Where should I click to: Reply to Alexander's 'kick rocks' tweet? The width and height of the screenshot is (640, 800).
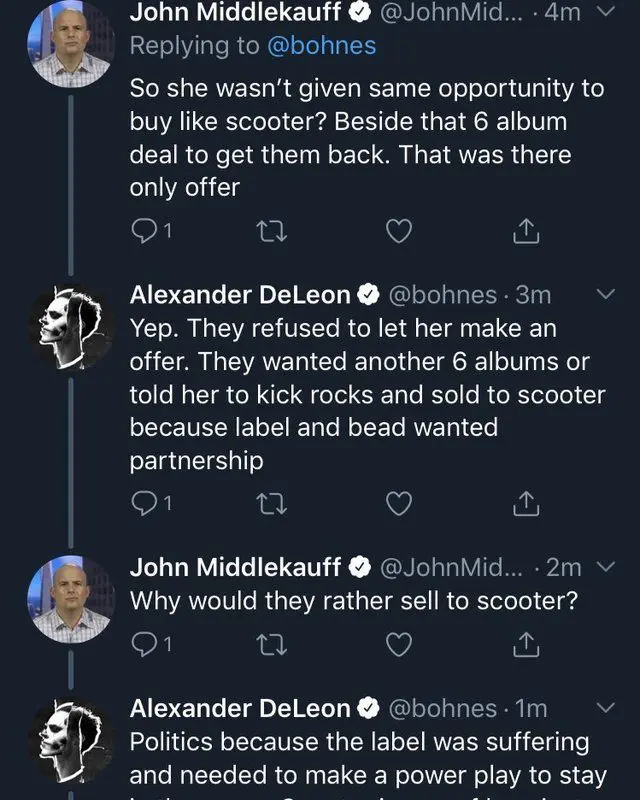coord(144,505)
